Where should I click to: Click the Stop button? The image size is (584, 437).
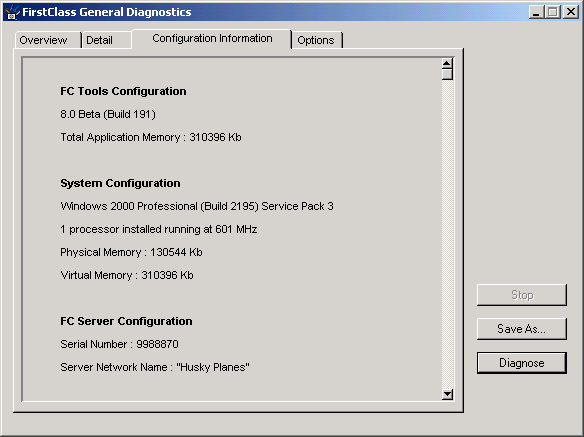pyautogui.click(x=522, y=295)
